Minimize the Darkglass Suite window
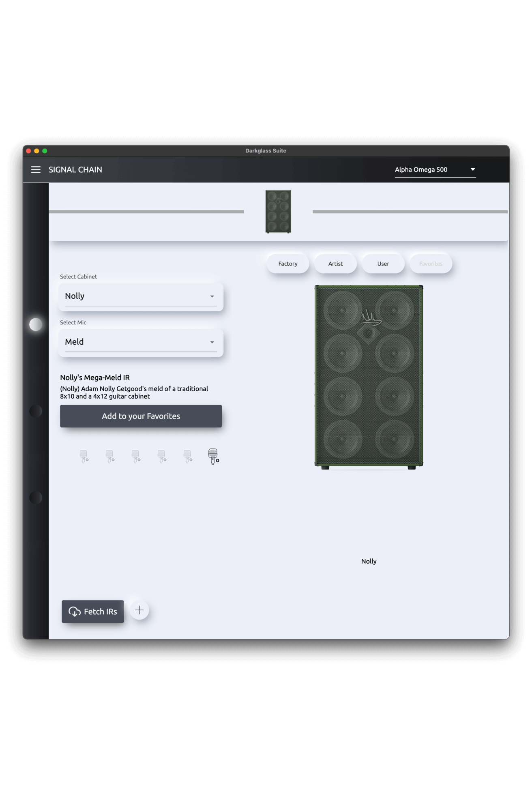Viewport: 532px width, 811px height. pyautogui.click(x=36, y=151)
